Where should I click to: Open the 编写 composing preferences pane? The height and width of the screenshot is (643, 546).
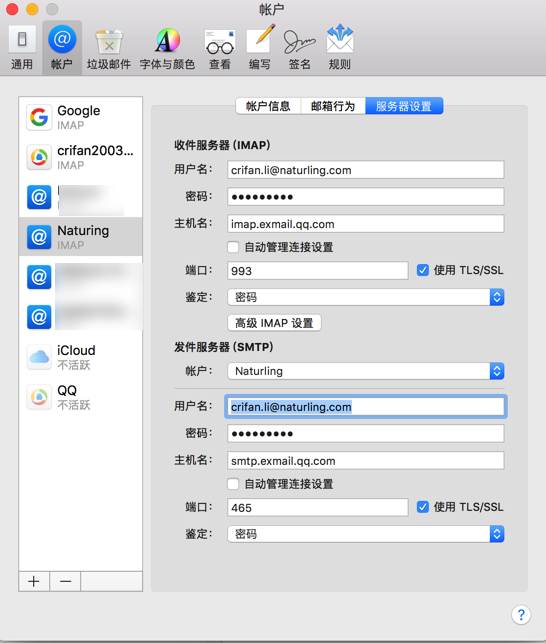click(260, 48)
